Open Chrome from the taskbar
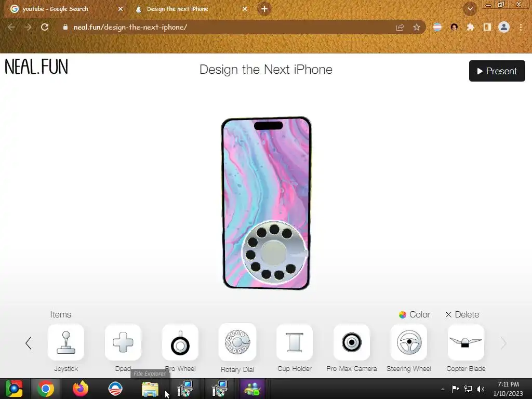 point(46,389)
